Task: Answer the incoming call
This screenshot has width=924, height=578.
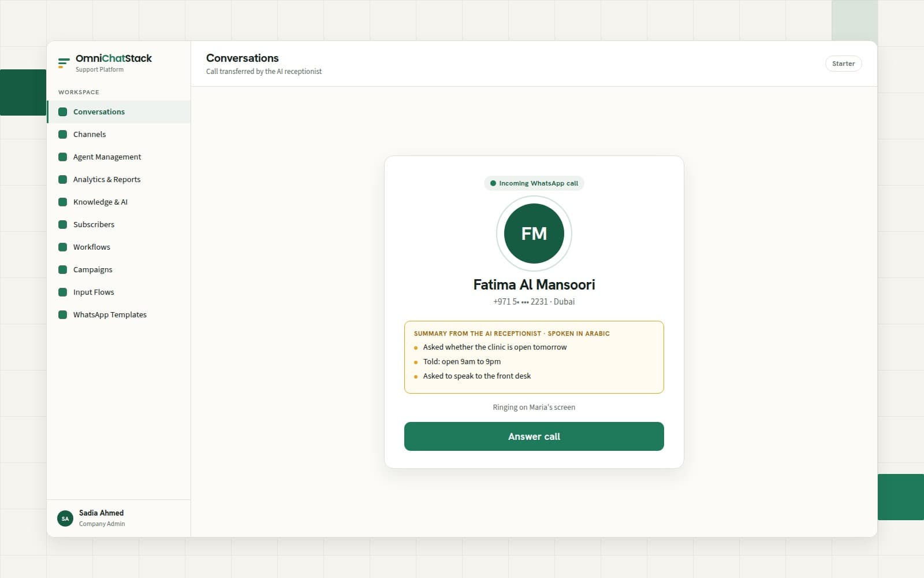Action: point(534,436)
